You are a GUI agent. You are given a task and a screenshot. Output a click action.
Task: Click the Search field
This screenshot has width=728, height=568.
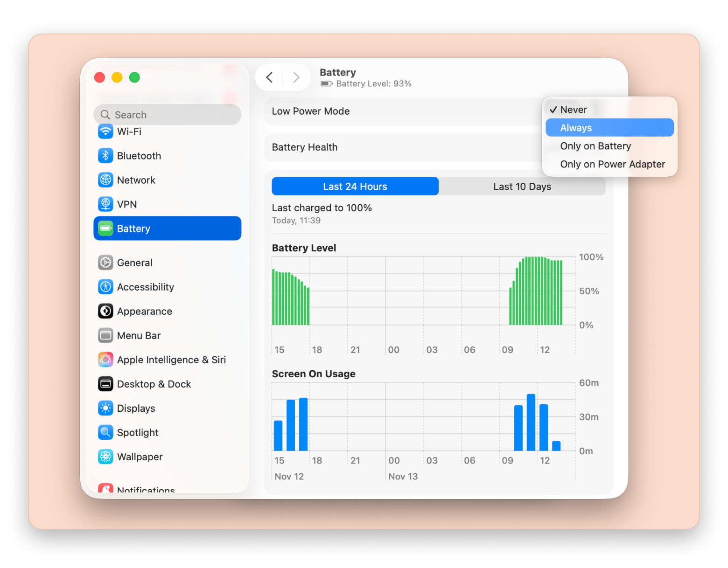[167, 114]
